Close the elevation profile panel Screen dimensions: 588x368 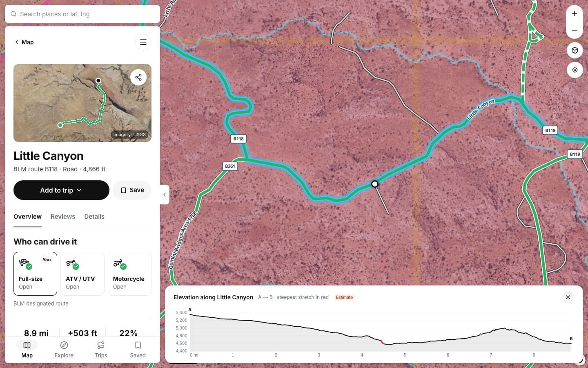point(568,297)
